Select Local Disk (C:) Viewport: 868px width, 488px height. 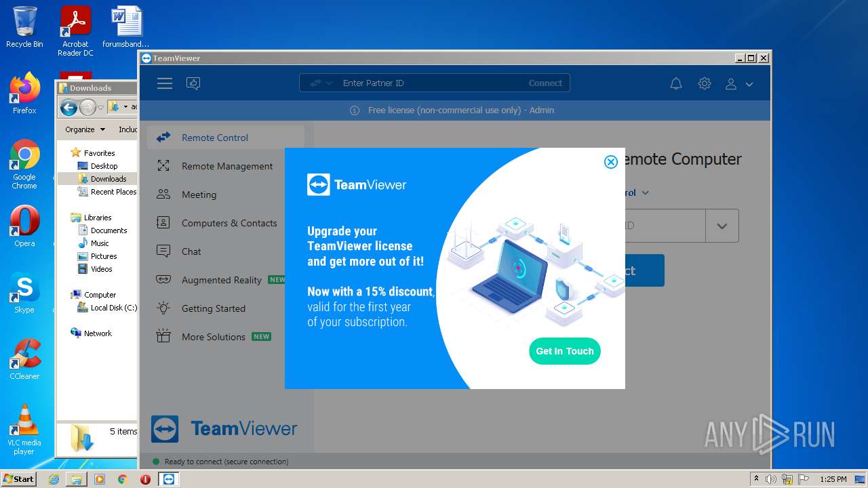tap(113, 308)
